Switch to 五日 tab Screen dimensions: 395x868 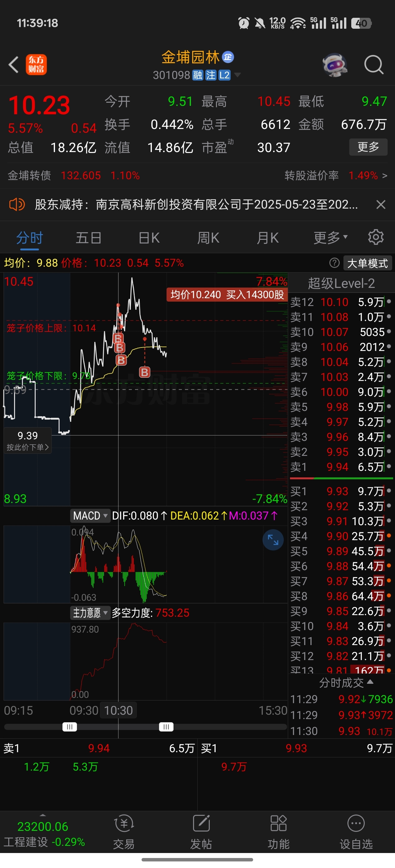pyautogui.click(x=89, y=238)
